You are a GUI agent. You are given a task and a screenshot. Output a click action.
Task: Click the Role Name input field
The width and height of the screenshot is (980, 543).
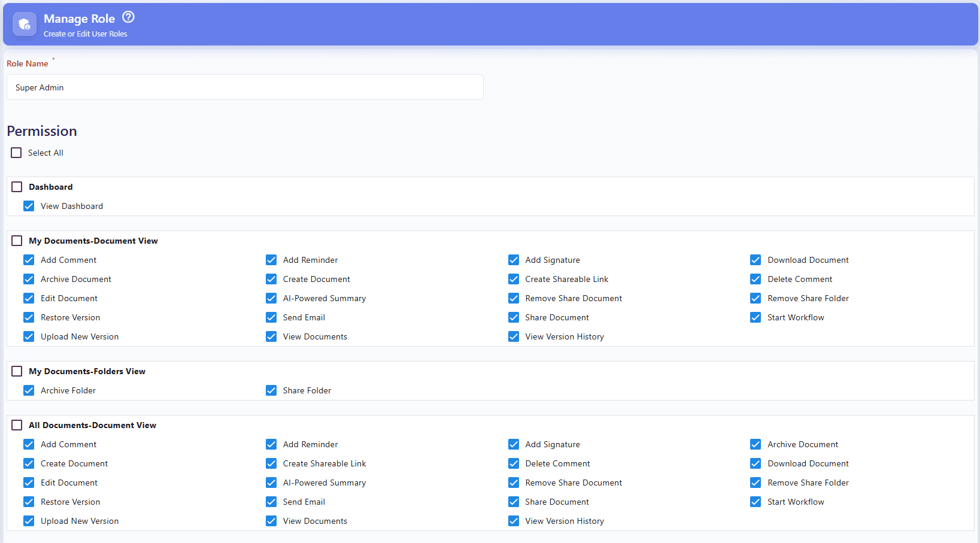[245, 87]
